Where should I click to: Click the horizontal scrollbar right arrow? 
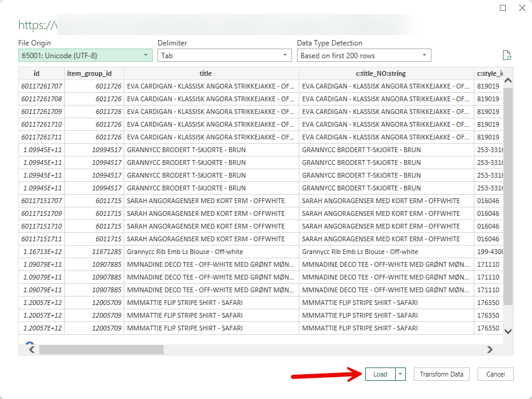[x=490, y=350]
